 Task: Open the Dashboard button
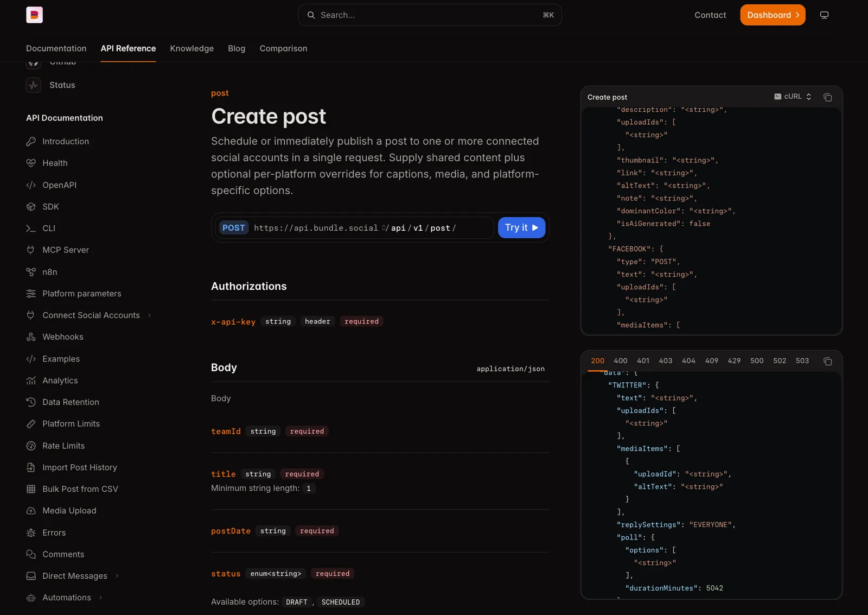(773, 15)
